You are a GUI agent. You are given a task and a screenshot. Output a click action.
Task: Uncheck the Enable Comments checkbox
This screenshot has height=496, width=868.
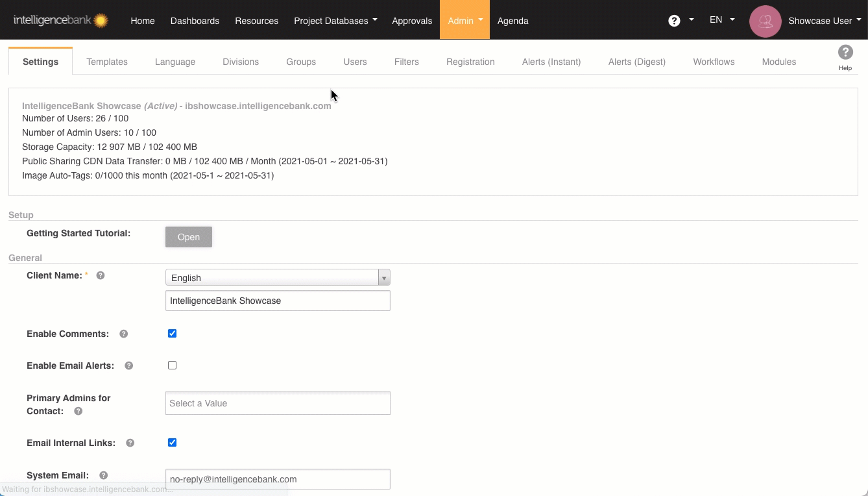point(172,333)
